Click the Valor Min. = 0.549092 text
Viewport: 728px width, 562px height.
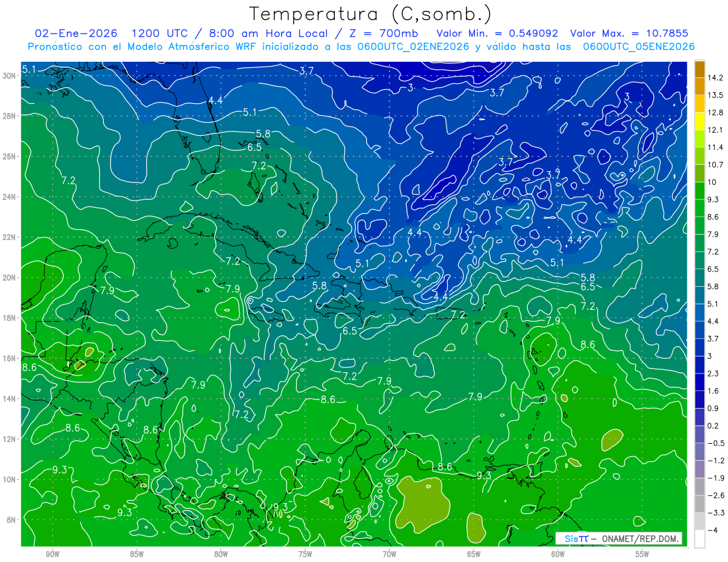pyautogui.click(x=497, y=33)
